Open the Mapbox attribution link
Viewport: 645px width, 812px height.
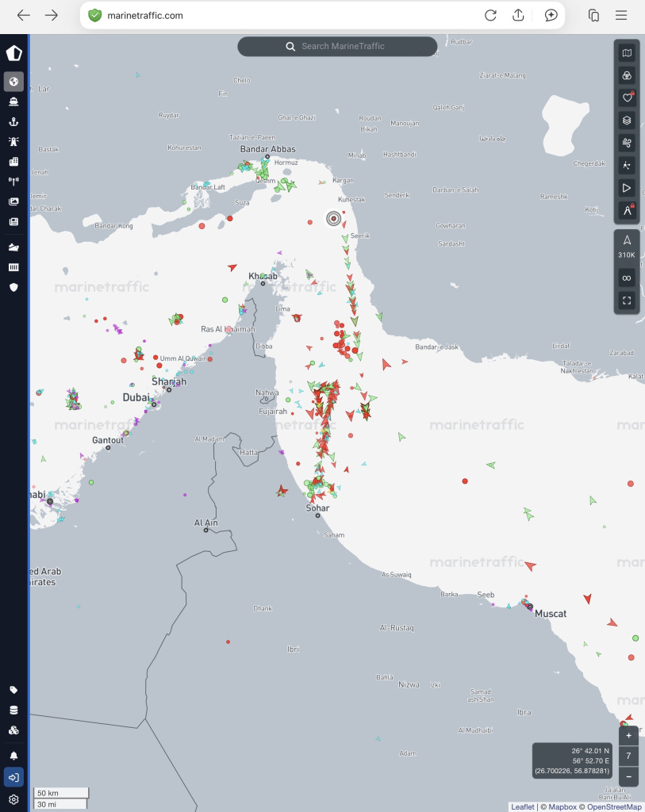pos(562,806)
